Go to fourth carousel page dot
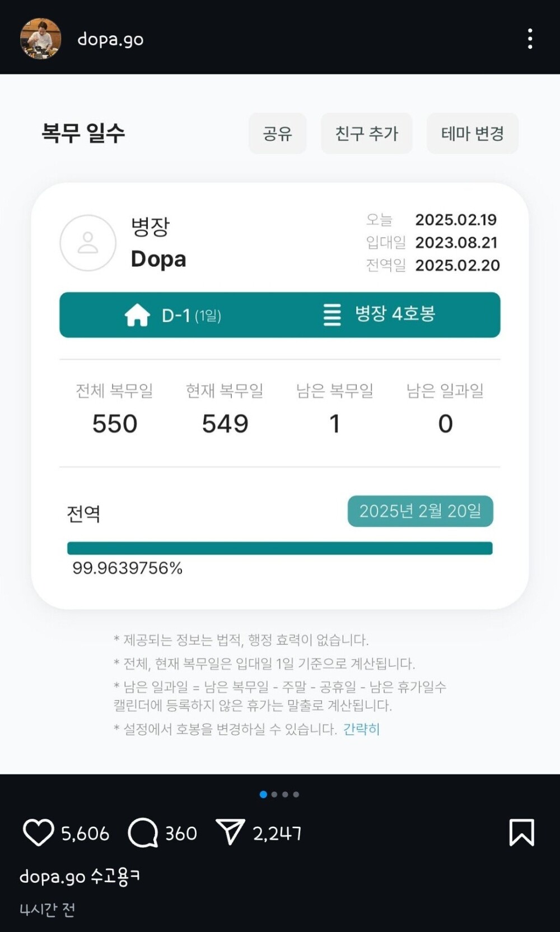This screenshot has height=932, width=560. coord(296,794)
